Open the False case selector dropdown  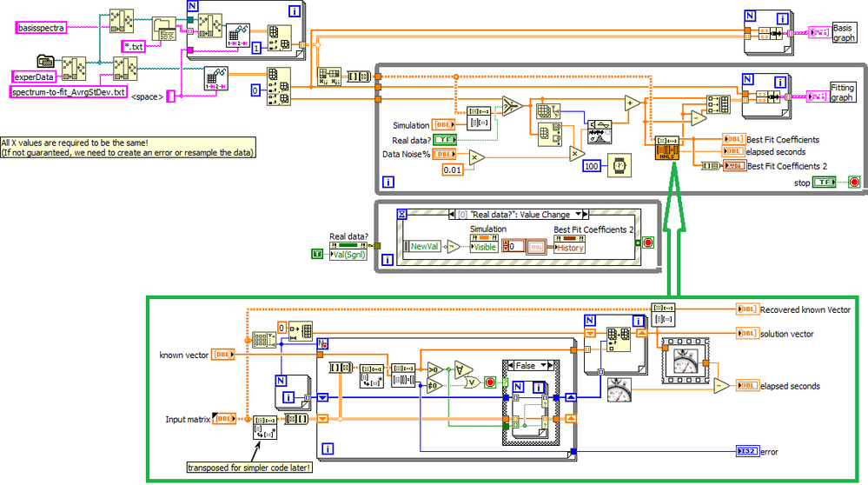point(544,365)
